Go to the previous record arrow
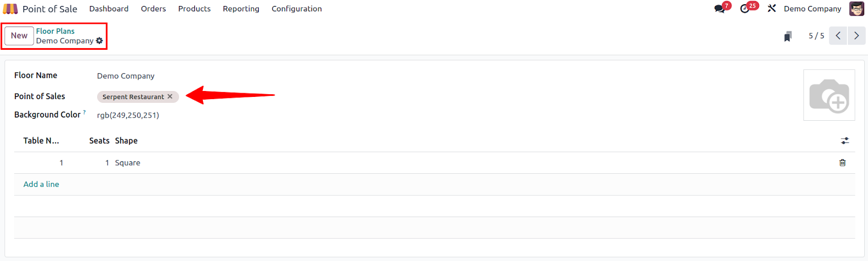Screen dimensions: 868x261 tap(838, 36)
